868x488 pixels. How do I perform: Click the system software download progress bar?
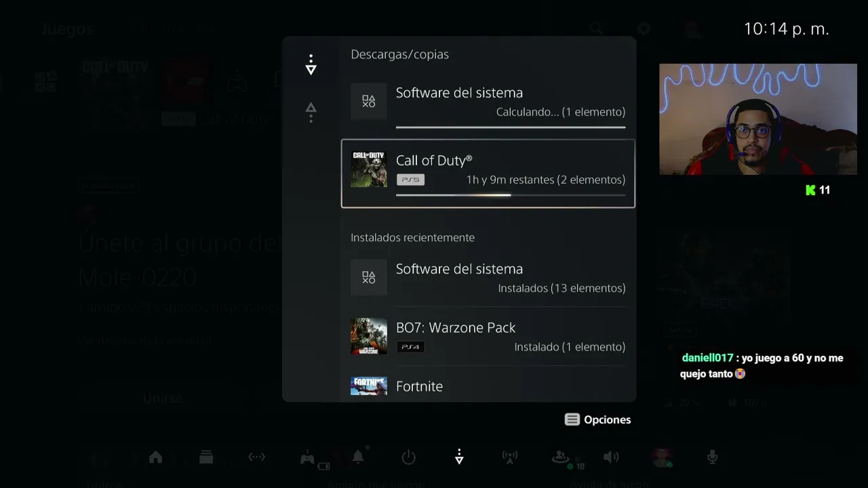coord(511,127)
